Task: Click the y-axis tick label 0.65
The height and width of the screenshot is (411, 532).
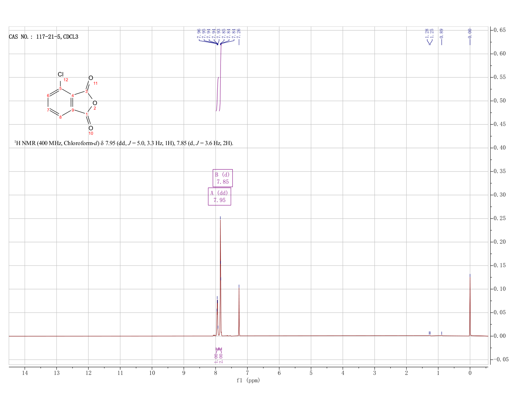Action: [500, 30]
